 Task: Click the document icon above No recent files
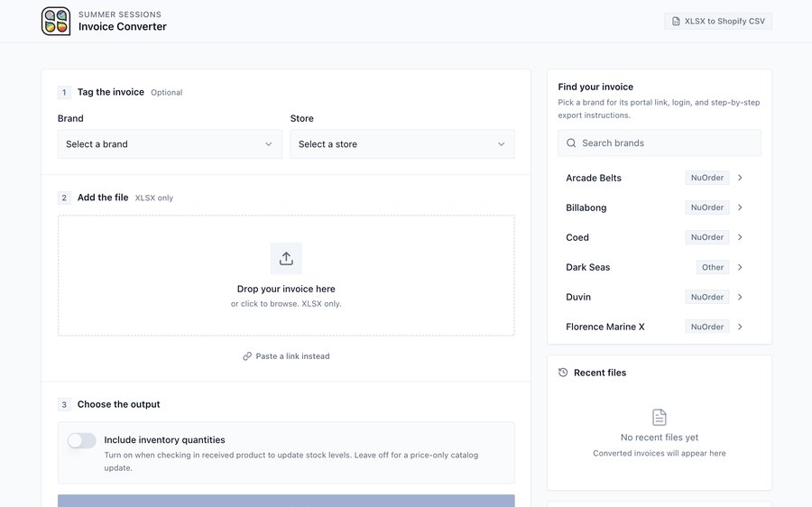coord(660,418)
